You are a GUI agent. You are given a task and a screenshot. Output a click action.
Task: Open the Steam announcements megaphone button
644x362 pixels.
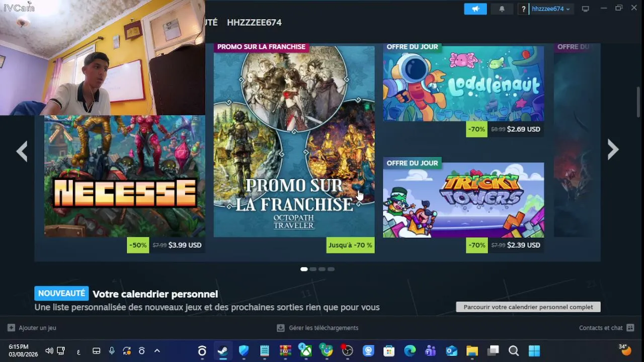[475, 9]
